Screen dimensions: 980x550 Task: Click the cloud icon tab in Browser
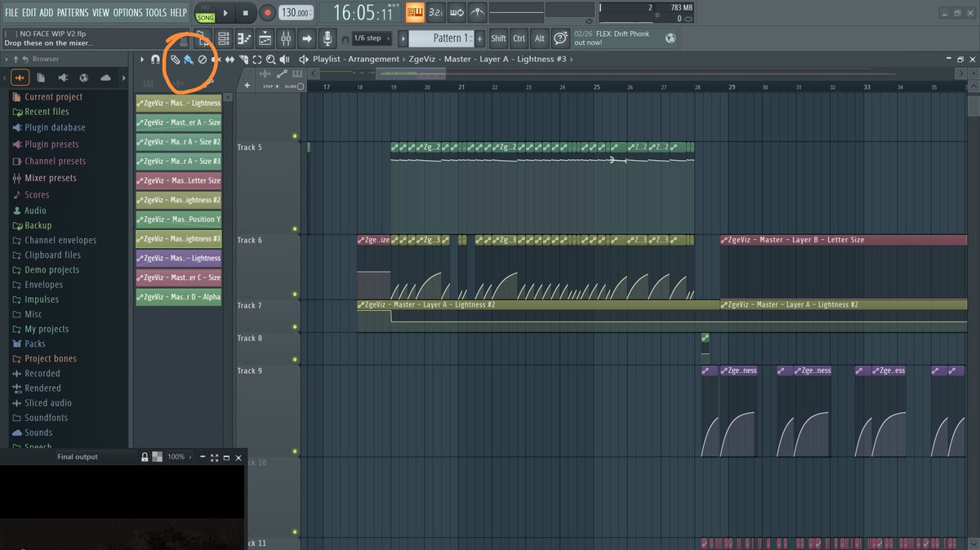[105, 78]
